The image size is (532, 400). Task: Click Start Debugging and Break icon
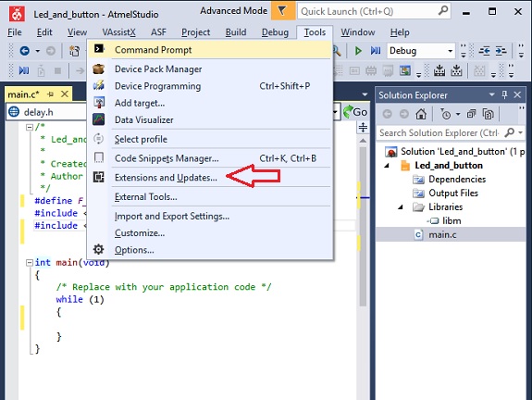coord(376,51)
